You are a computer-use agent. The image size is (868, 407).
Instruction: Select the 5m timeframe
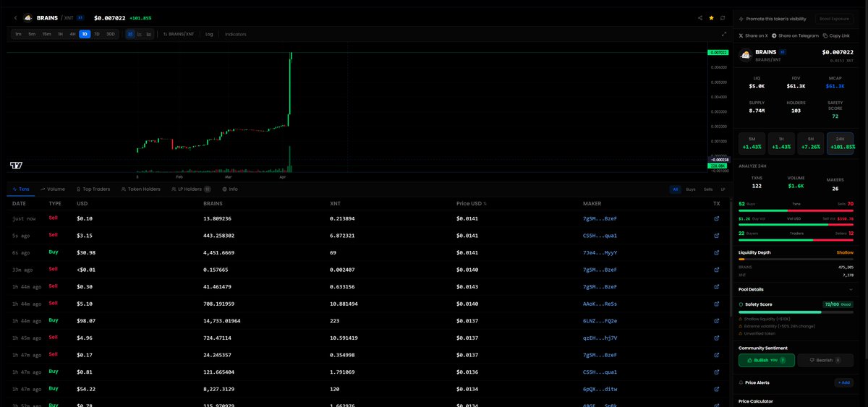pos(32,34)
